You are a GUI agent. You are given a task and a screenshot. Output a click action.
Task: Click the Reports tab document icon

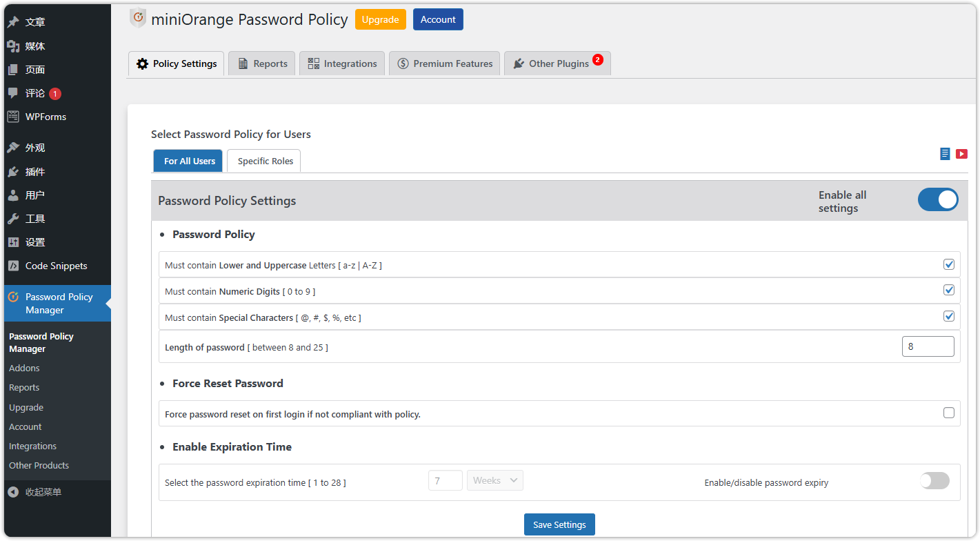pos(243,63)
